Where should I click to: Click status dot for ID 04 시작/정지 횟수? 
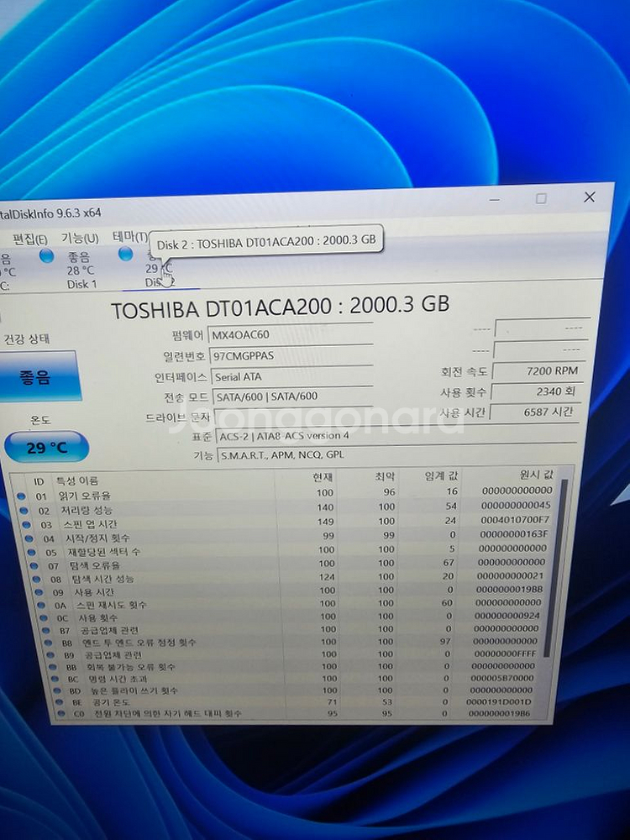pyautogui.click(x=29, y=538)
